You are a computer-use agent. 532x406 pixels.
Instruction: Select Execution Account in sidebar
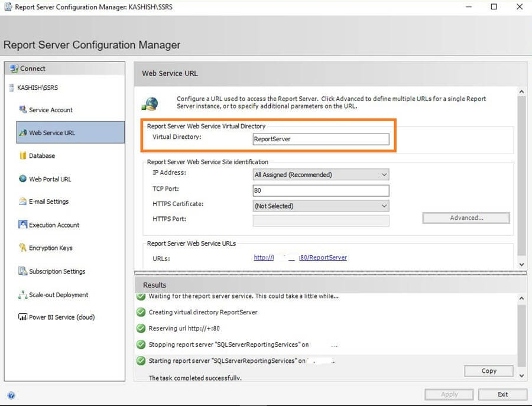54,225
